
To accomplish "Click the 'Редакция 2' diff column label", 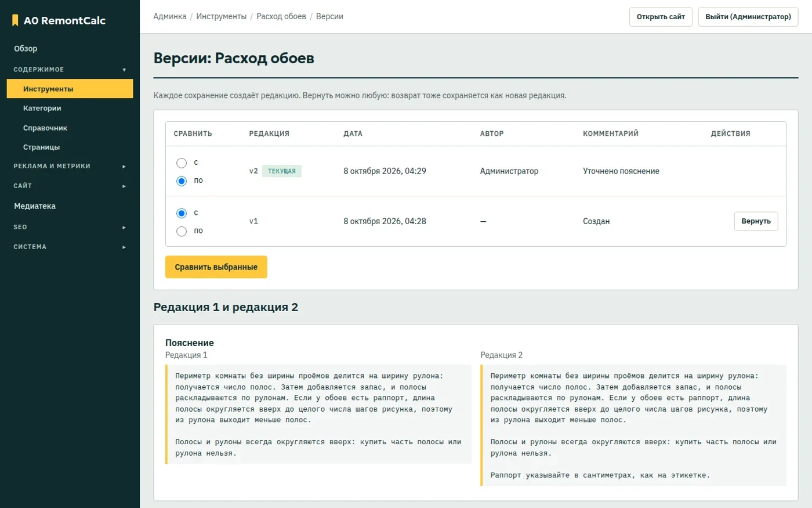I will click(501, 355).
